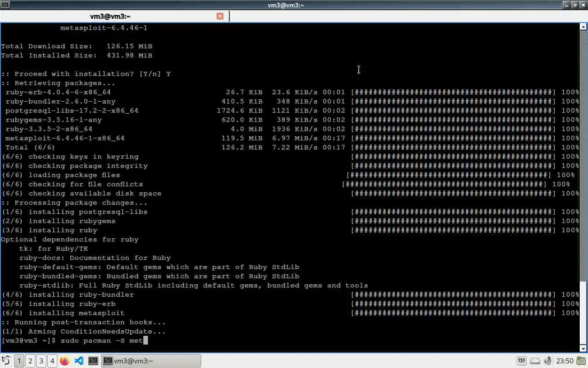Click the terminal scrollbar thumb
The height and width of the screenshot is (368, 588).
[584, 312]
